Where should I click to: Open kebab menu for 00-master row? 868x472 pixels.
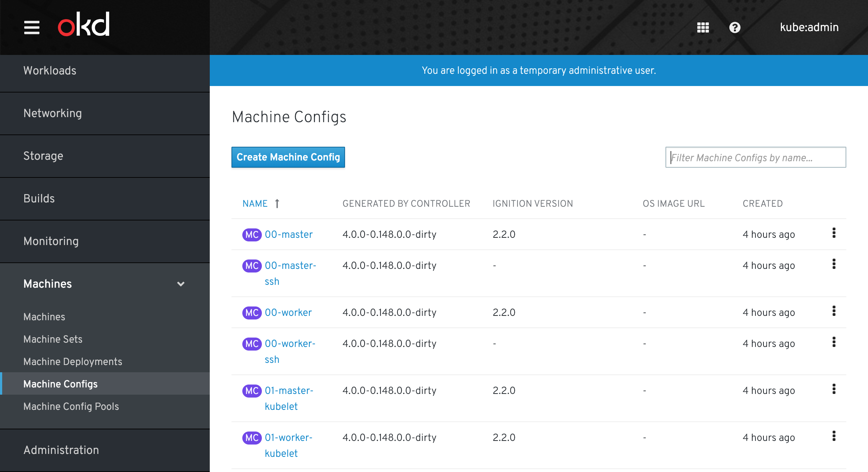834,233
